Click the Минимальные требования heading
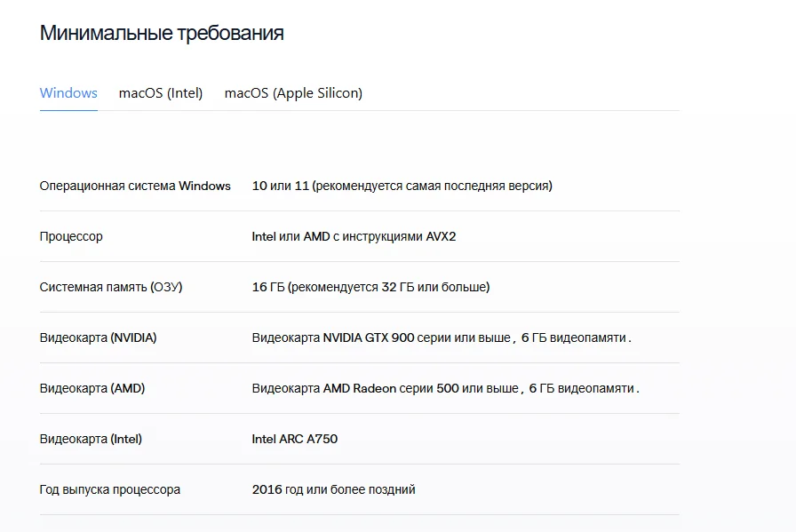The image size is (796, 532). tap(162, 33)
